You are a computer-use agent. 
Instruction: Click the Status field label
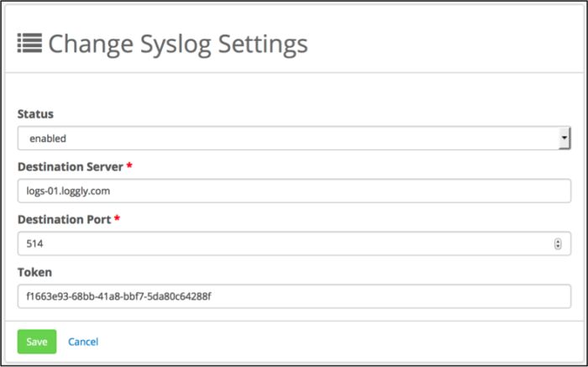tap(35, 113)
